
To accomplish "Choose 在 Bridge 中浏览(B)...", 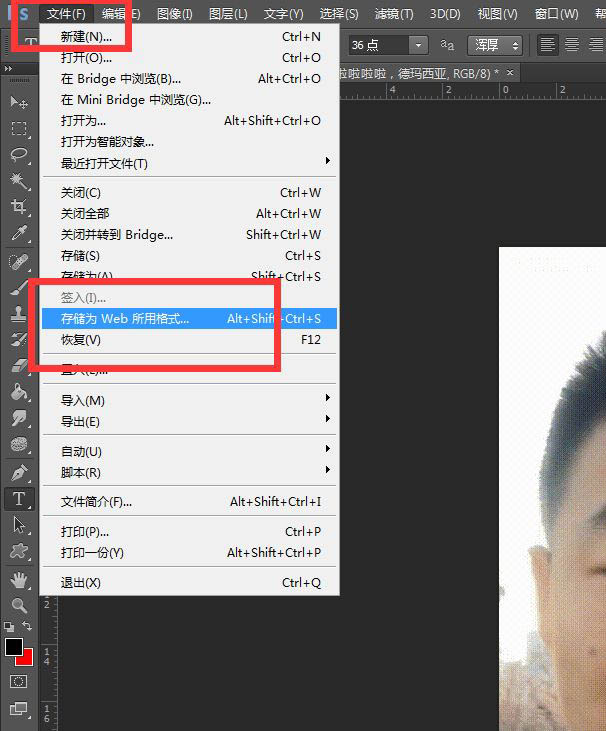I will tap(190, 78).
